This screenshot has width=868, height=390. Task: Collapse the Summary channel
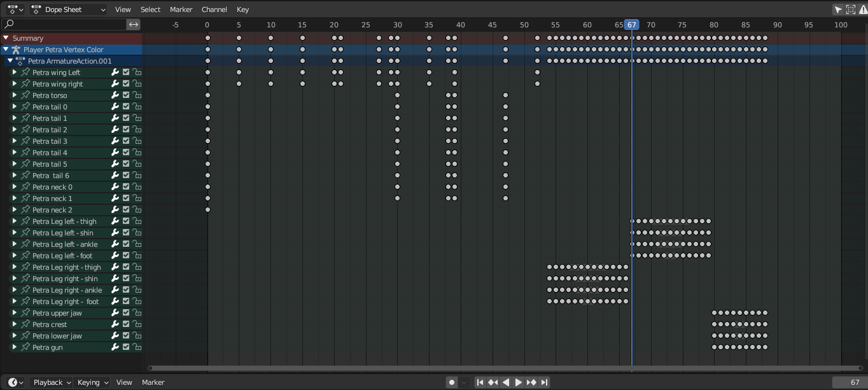tap(6, 38)
